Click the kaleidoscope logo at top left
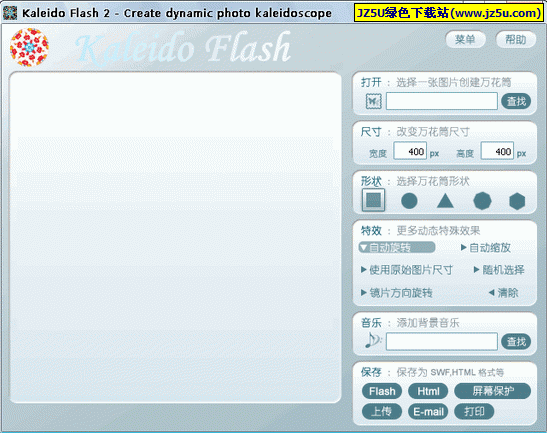 (29, 47)
